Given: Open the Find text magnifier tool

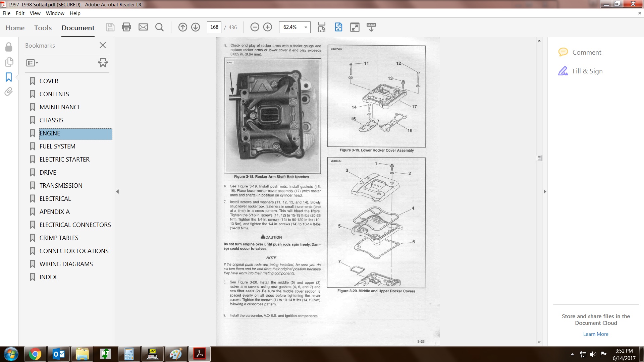Looking at the screenshot, I should (160, 27).
